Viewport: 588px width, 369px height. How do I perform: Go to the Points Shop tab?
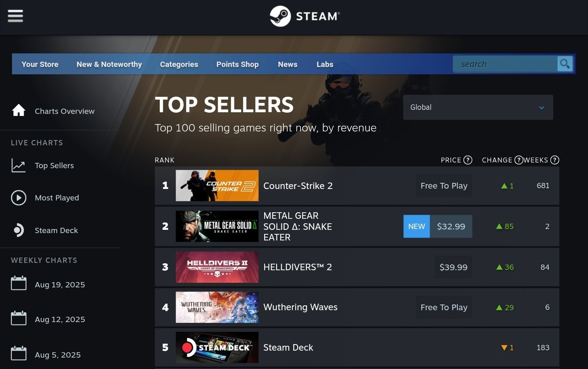[237, 64]
